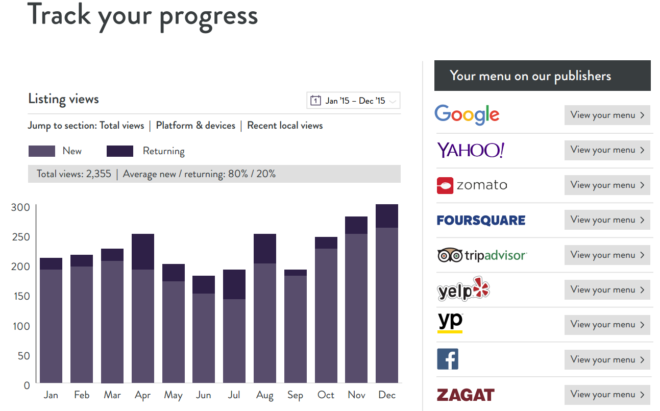Jump to Platform & devices section
Image resolution: width=660 pixels, height=411 pixels.
(195, 125)
